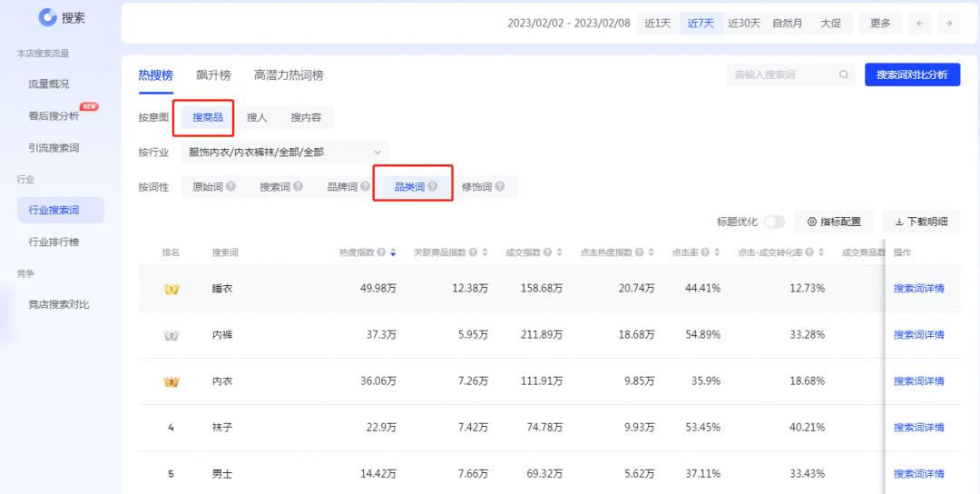Click 下载明细 button

(x=921, y=222)
